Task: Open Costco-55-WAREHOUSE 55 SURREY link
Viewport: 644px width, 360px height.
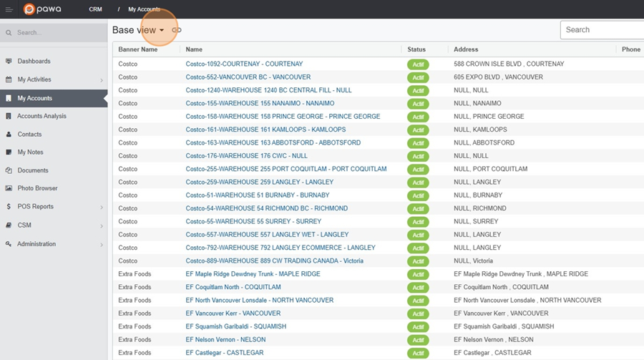Action: (253, 221)
